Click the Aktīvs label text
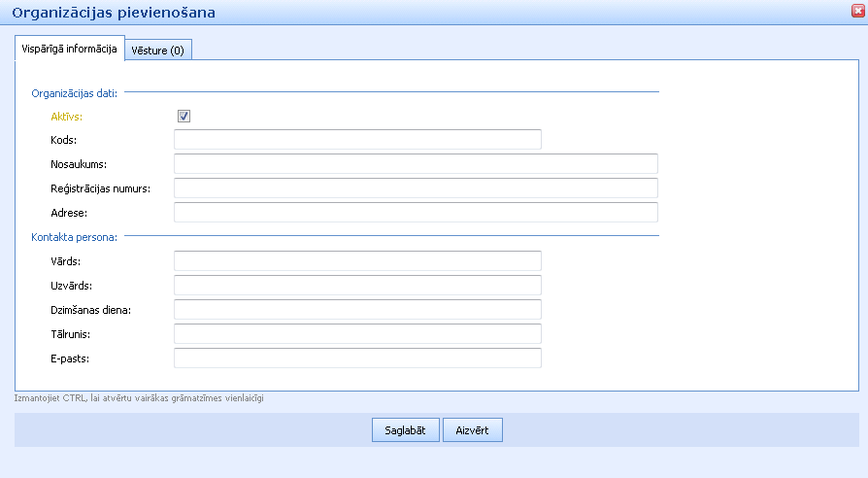Viewport: 868px width, 478px height. point(67,117)
